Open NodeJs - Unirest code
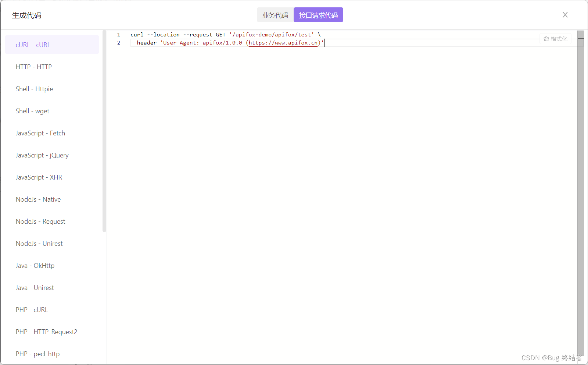Screen dimensions: 588x365 tap(52, 243)
